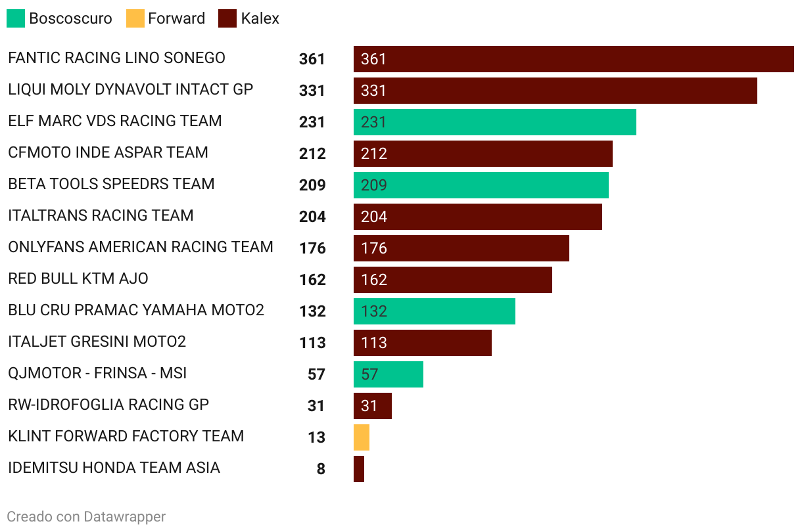This screenshot has height=532, width=802.
Task: Click the Kalex legend label text
Action: pos(260,18)
